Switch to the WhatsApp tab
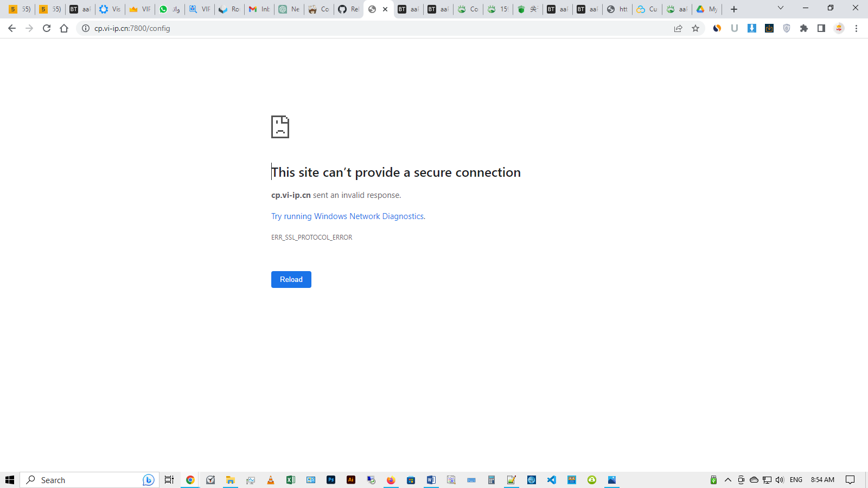This screenshot has height=488, width=868. coord(169,9)
